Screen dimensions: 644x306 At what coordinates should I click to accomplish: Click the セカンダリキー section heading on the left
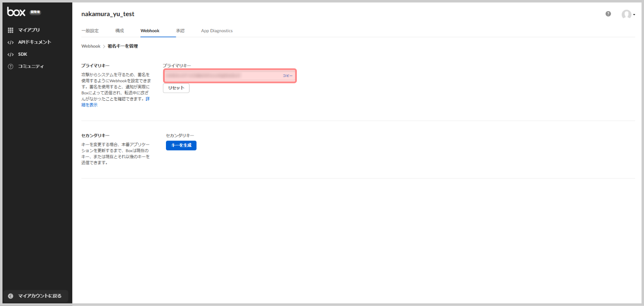point(95,135)
